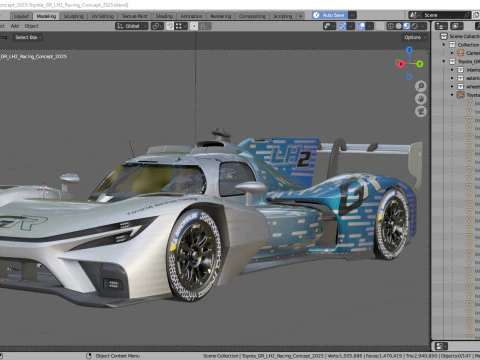Open the overlays options dropdown arrow

(370, 26)
